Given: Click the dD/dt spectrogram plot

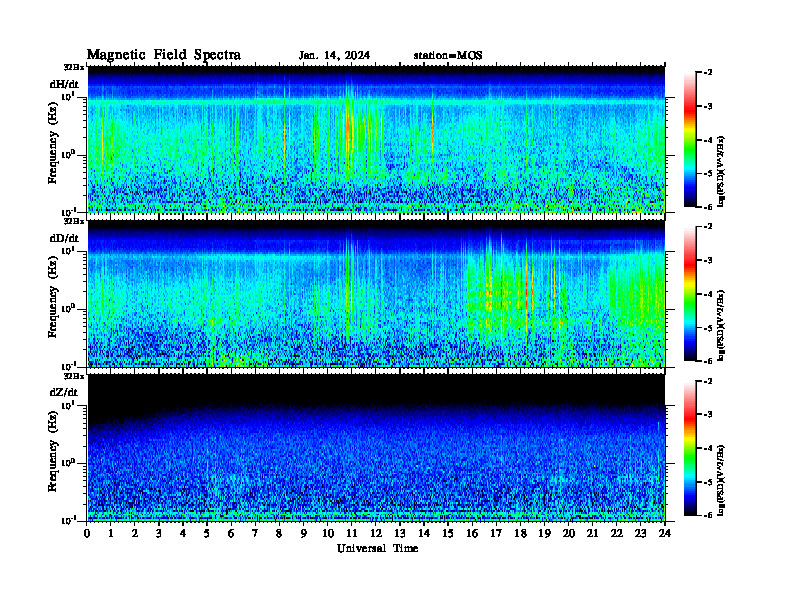Looking at the screenshot, I should pos(376,293).
